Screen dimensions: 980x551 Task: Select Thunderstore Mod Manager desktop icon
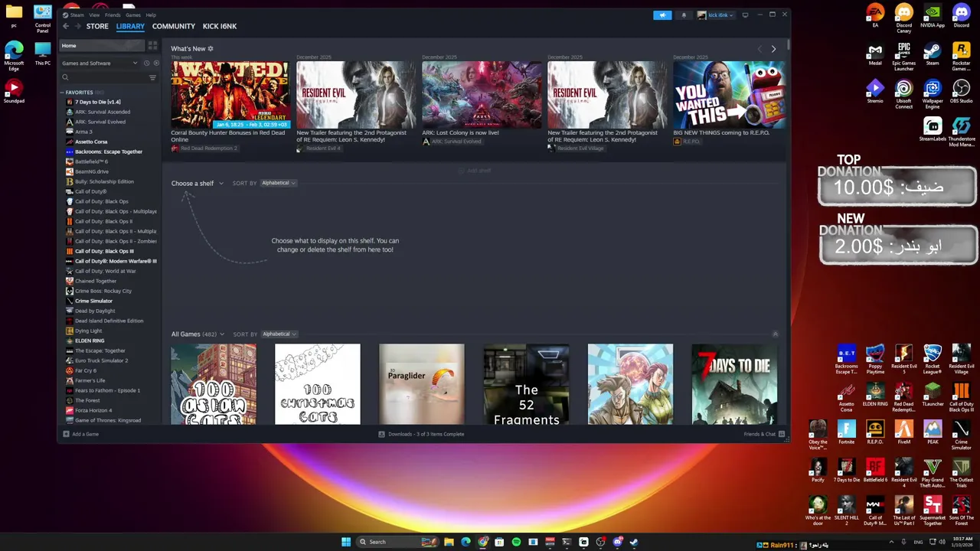point(961,132)
